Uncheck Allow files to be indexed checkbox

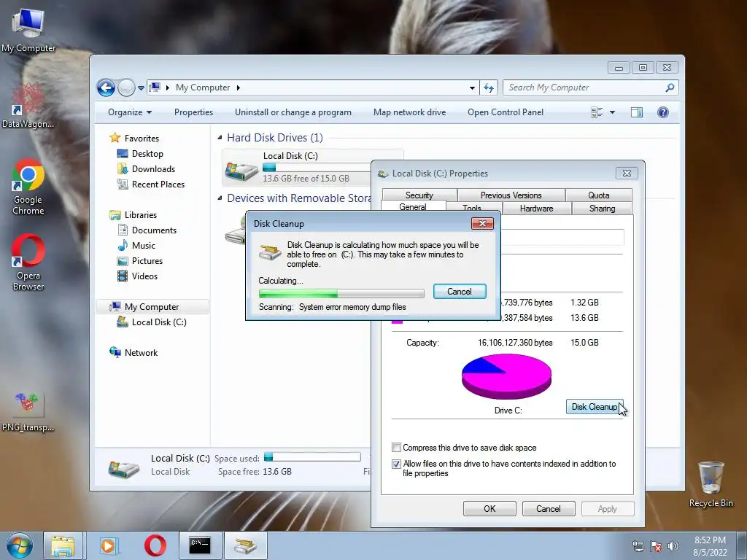pyautogui.click(x=396, y=464)
